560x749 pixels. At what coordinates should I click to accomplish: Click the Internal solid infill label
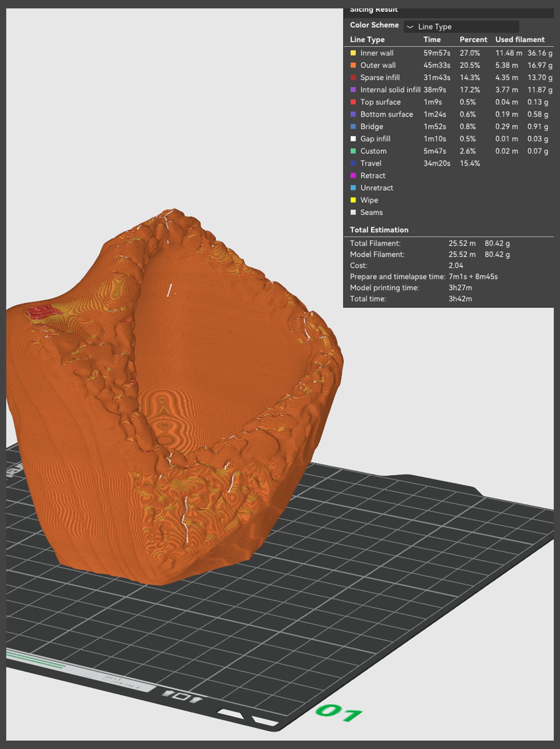coord(390,90)
